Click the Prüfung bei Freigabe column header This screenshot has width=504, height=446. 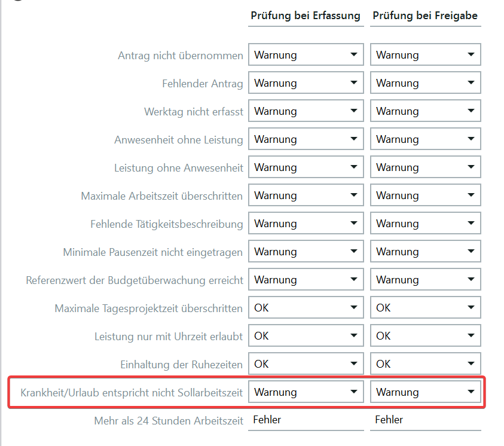tap(425, 16)
